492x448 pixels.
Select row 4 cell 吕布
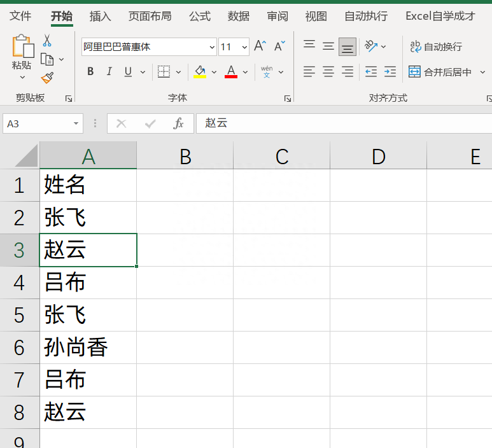tap(88, 283)
